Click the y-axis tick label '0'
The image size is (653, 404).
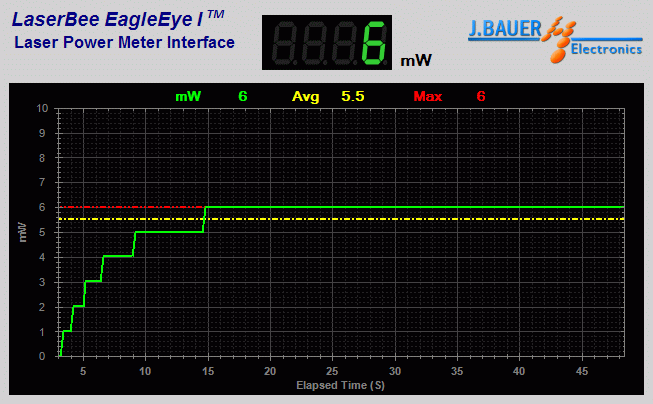coord(42,357)
